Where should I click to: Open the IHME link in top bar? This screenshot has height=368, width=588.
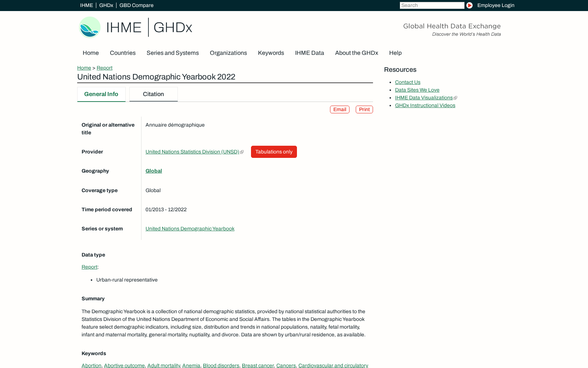pyautogui.click(x=86, y=5)
